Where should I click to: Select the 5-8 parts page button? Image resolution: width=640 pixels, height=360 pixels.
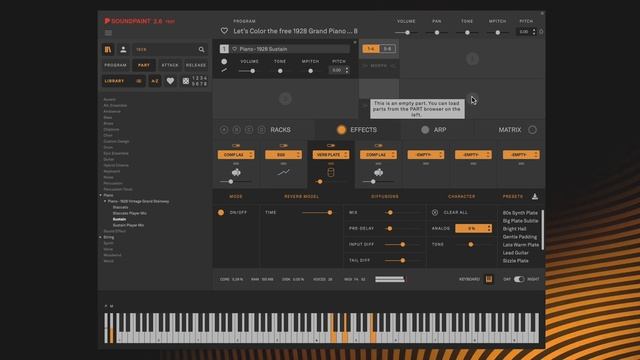coord(387,49)
